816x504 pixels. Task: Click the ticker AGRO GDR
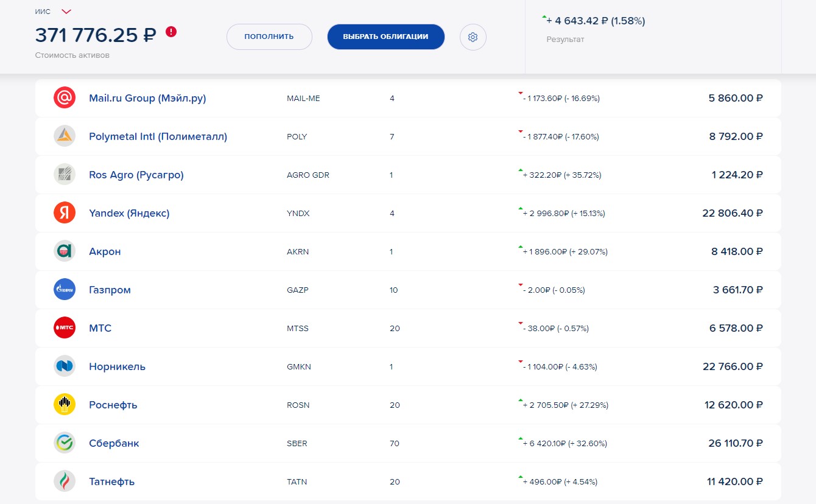click(308, 175)
